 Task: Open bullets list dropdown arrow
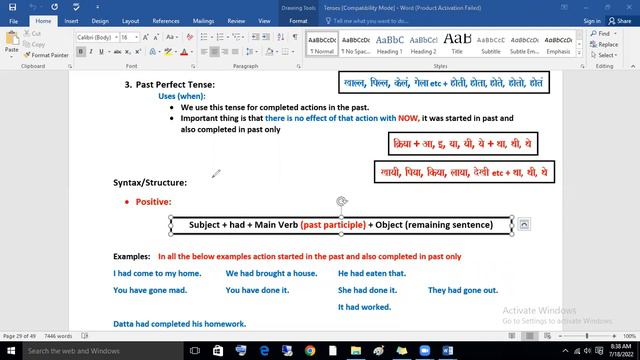click(x=212, y=37)
